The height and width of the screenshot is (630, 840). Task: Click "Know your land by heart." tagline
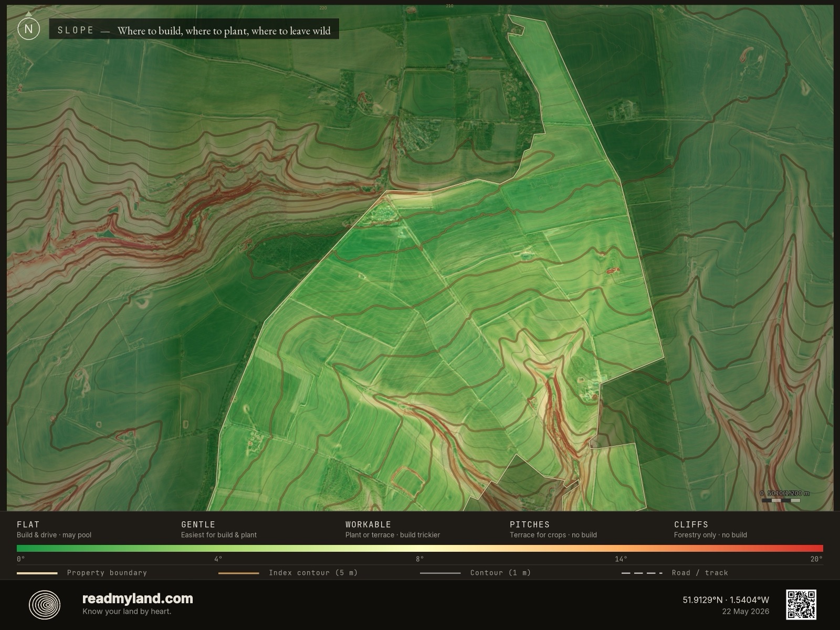127,611
